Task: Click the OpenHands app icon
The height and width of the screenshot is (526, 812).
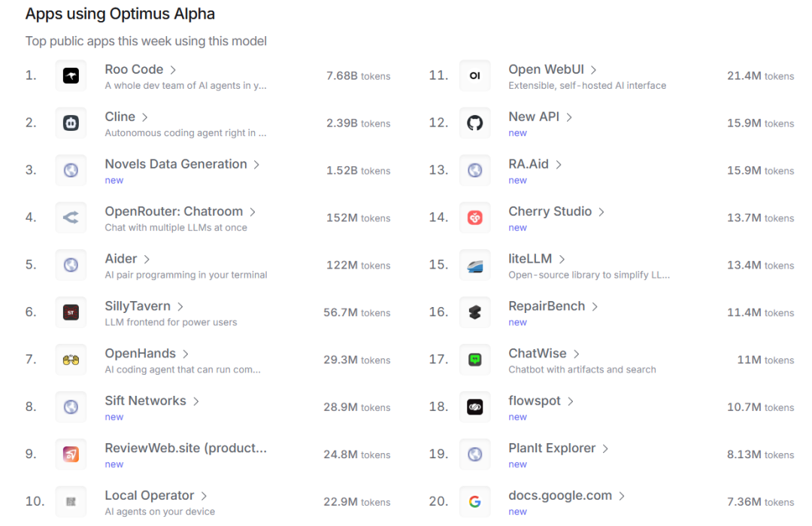Action: click(71, 360)
